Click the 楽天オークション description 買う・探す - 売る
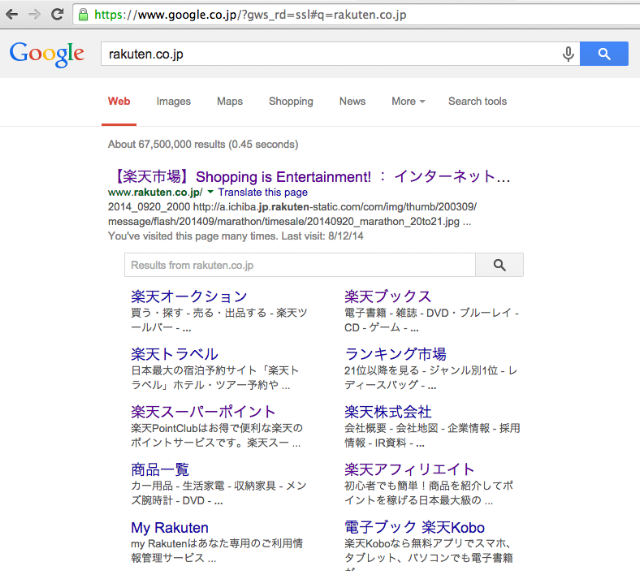The width and height of the screenshot is (640, 571). point(219,320)
